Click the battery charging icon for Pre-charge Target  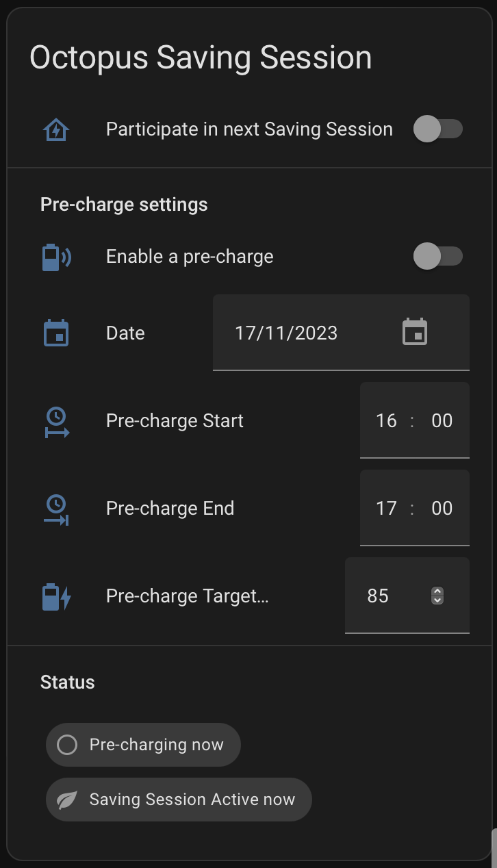[56, 596]
